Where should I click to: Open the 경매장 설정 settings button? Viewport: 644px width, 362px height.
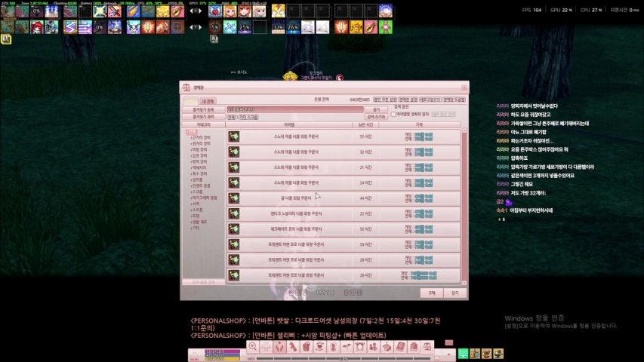click(408, 100)
